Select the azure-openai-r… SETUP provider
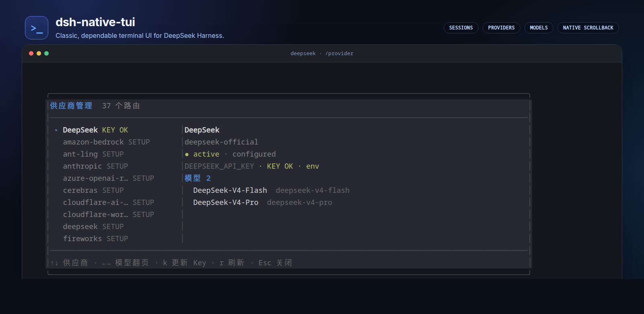Image resolution: width=644 pixels, height=314 pixels. (x=109, y=178)
